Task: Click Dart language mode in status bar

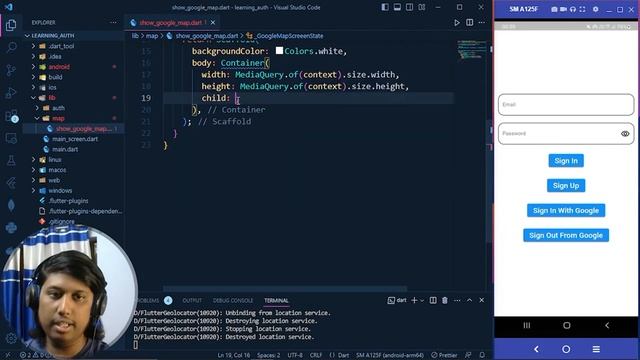Action: (x=344, y=355)
